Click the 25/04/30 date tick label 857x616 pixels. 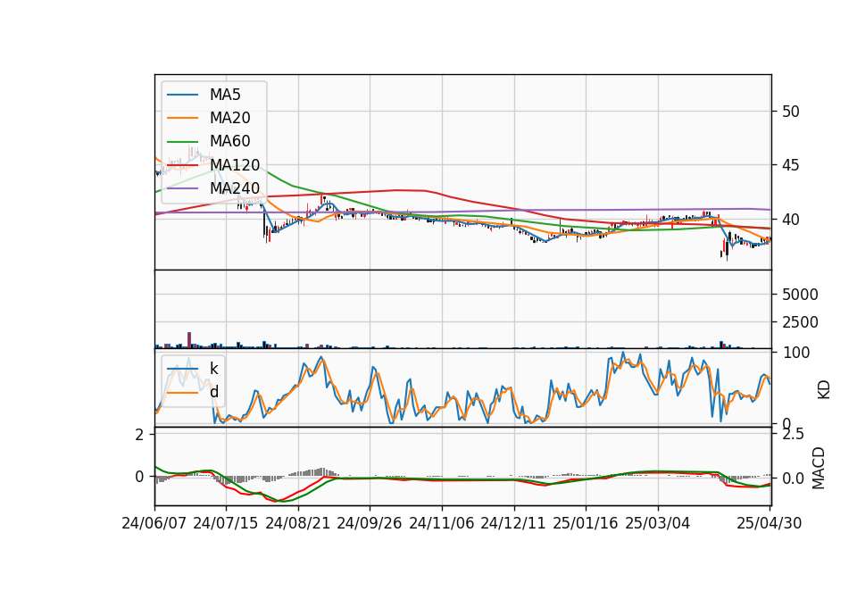pyautogui.click(x=770, y=523)
